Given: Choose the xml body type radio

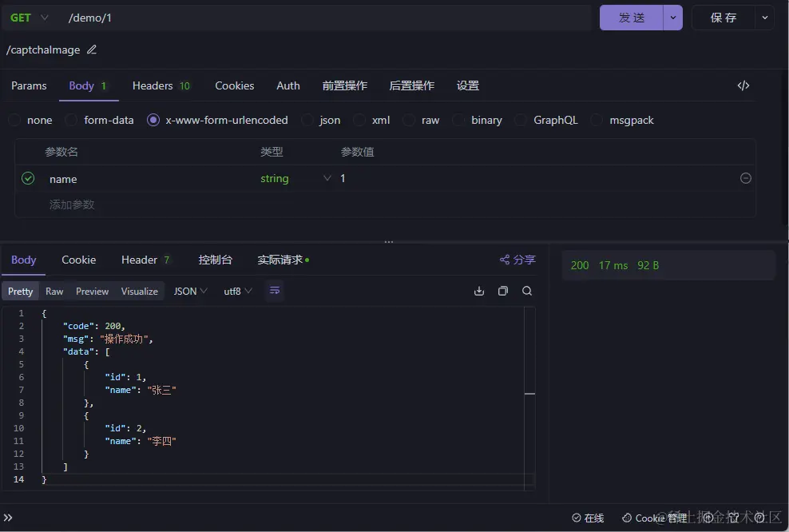Looking at the screenshot, I should 359,120.
